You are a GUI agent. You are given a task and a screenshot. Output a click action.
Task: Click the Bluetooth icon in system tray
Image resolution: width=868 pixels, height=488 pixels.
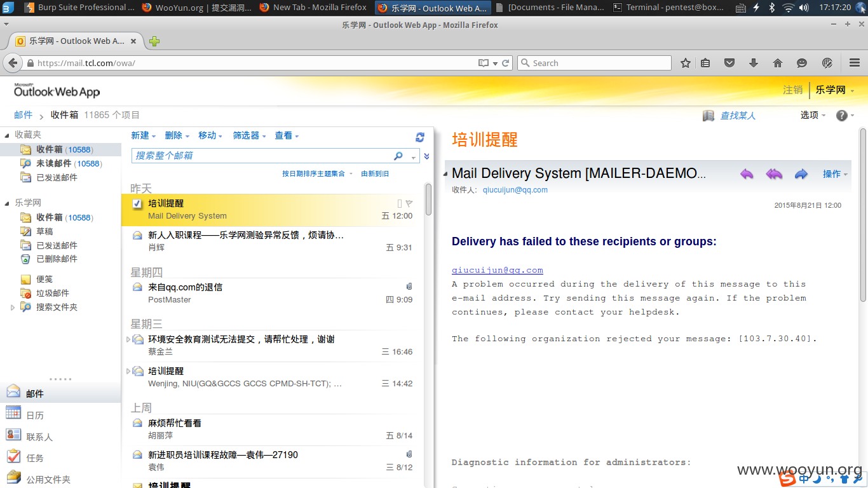click(x=772, y=8)
